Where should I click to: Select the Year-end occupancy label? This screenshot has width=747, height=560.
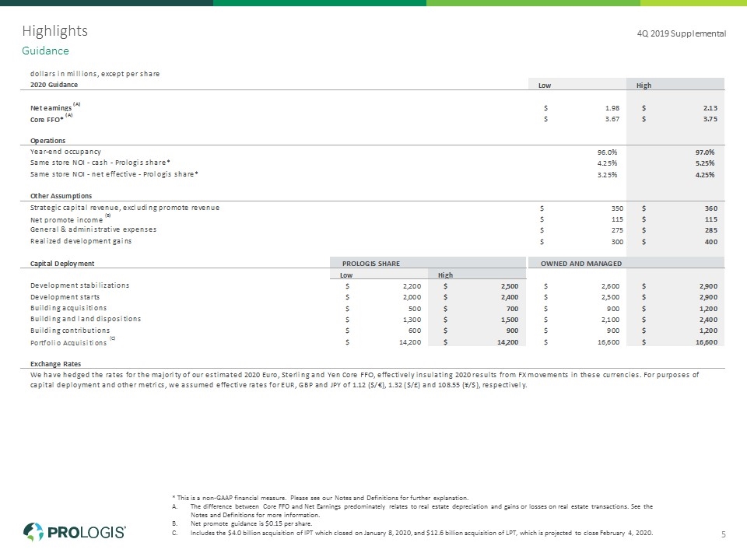click(x=65, y=152)
